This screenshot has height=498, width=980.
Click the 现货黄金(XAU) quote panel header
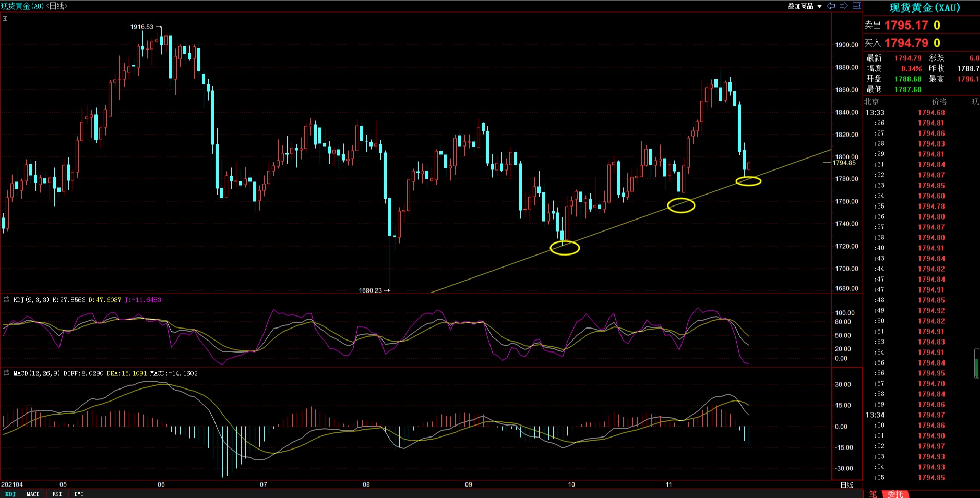click(925, 7)
